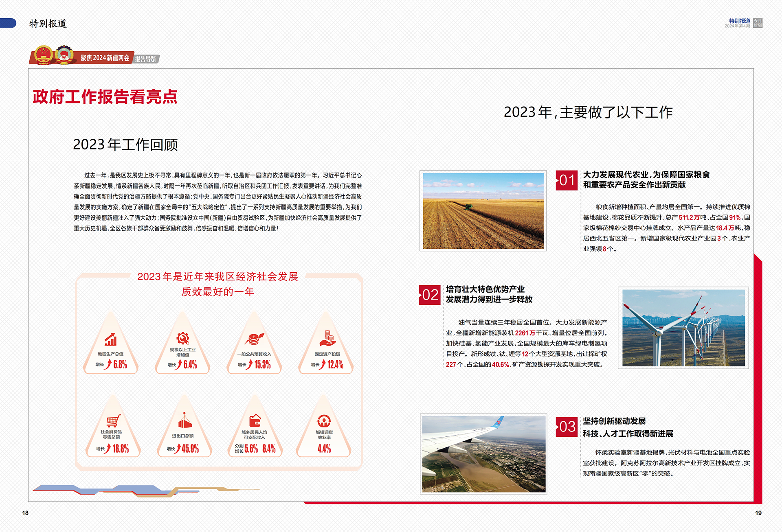Click the heading 2023年工作回顾
Viewport: 782px width, 532px height.
(125, 144)
